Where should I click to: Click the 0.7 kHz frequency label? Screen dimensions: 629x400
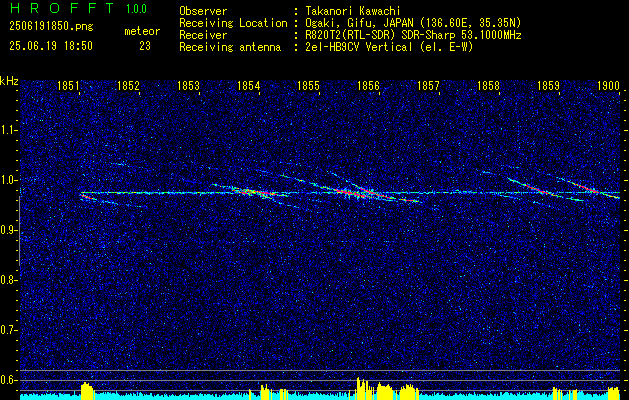point(7,330)
